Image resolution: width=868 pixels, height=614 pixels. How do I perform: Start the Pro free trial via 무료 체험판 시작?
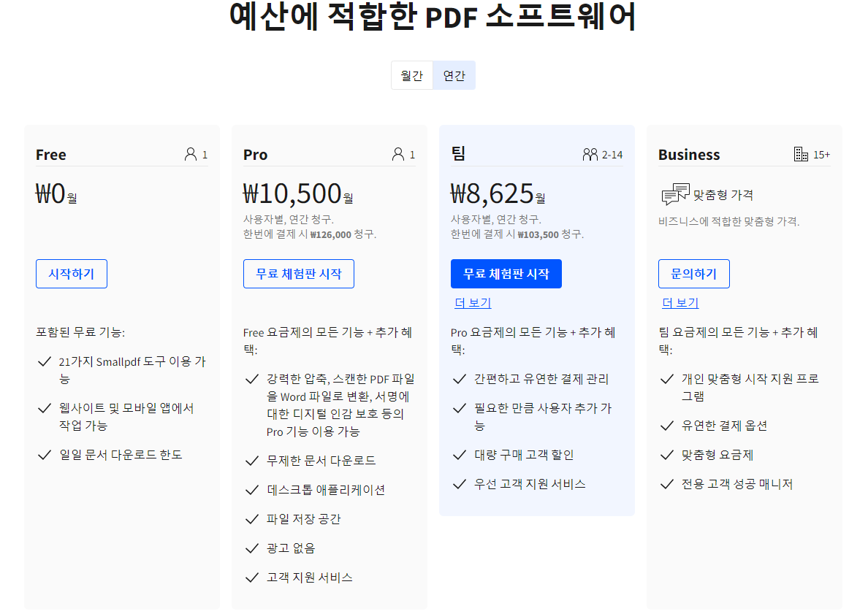pos(298,274)
